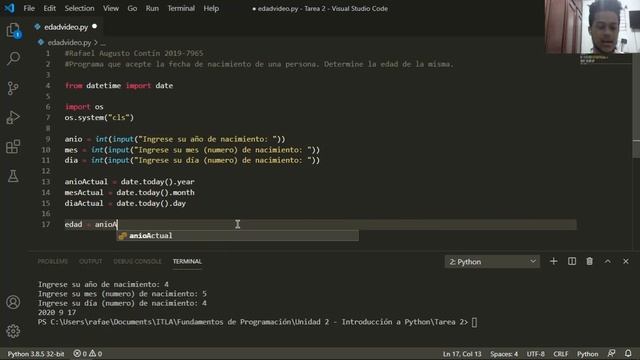Open the File menu

pos(29,8)
